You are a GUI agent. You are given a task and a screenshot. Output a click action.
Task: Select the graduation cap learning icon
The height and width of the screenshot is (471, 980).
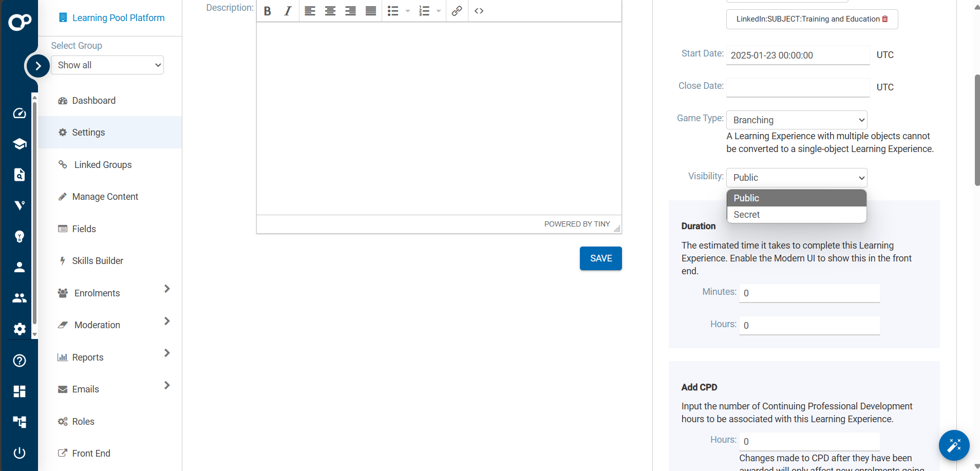tap(19, 144)
